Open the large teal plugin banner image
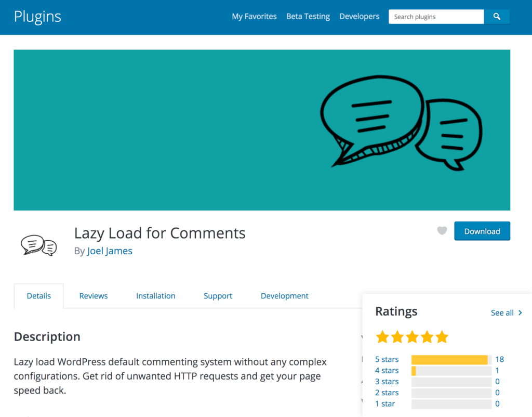This screenshot has height=417, width=532. click(x=262, y=130)
